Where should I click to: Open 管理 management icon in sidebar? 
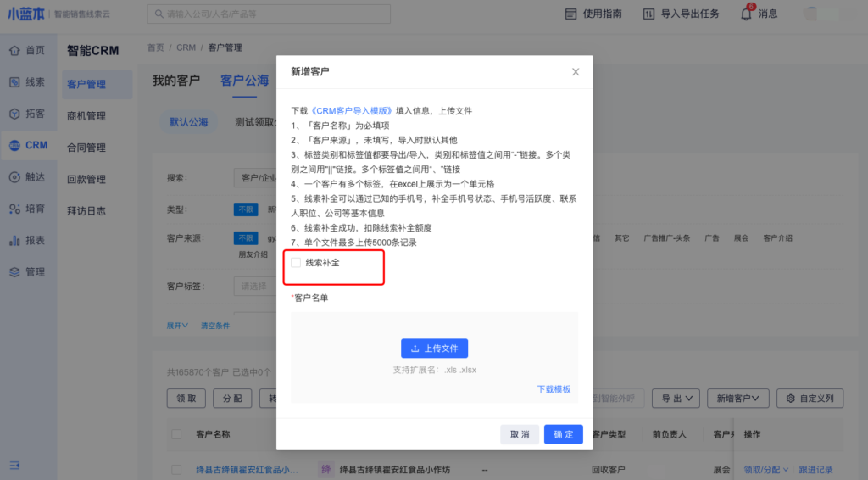tap(14, 272)
